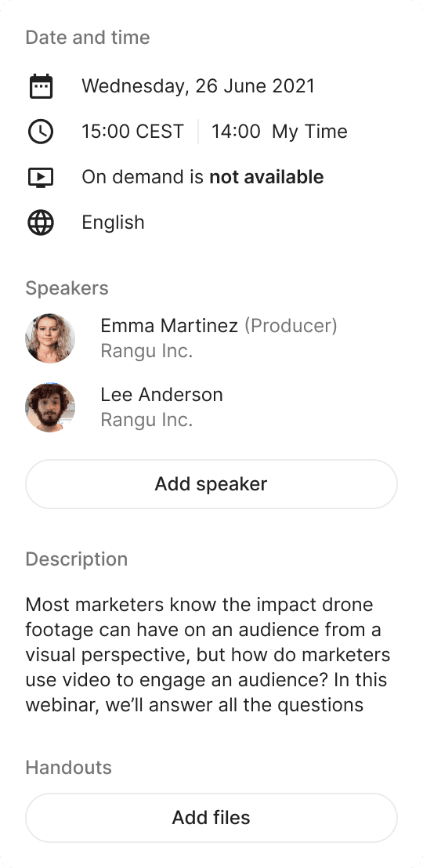Click Rangu Inc. under Emma Martinez
The height and width of the screenshot is (868, 423).
[146, 351]
